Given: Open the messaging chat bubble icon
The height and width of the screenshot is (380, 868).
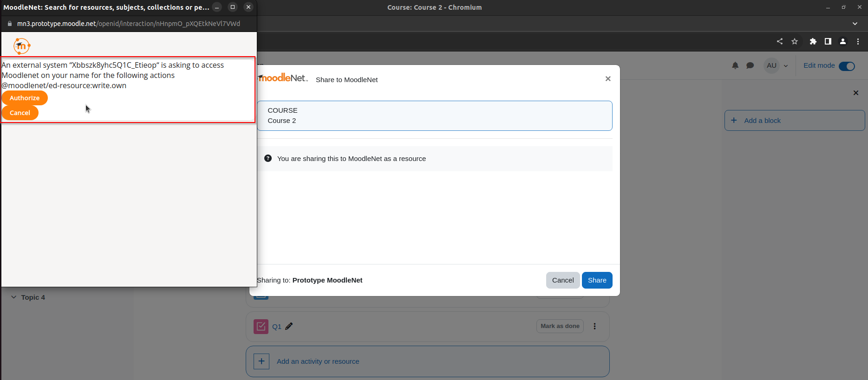Looking at the screenshot, I should 750,65.
